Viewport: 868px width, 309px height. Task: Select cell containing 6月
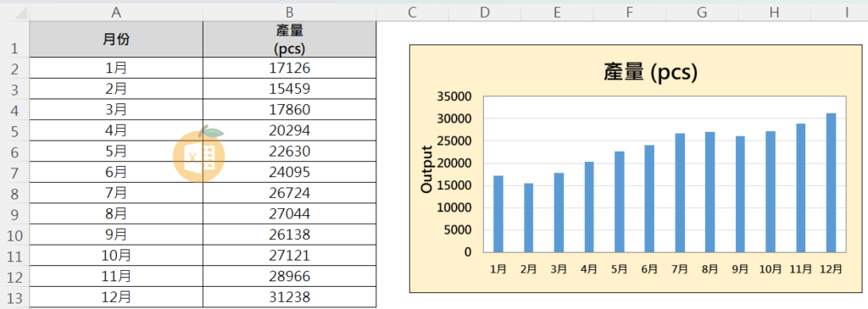[x=116, y=172]
